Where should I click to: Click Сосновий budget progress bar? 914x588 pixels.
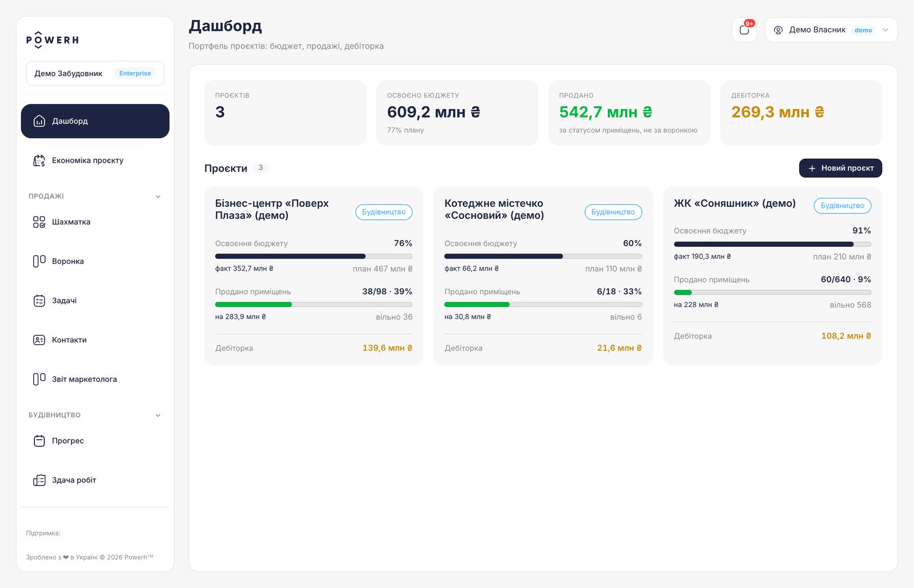[543, 256]
